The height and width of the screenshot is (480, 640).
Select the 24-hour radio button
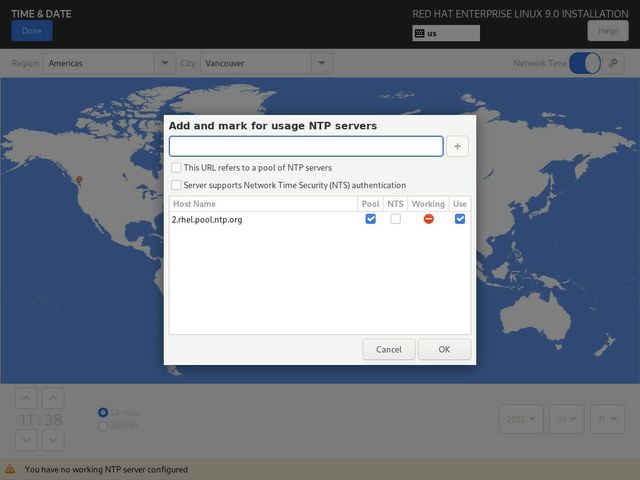tap(103, 413)
